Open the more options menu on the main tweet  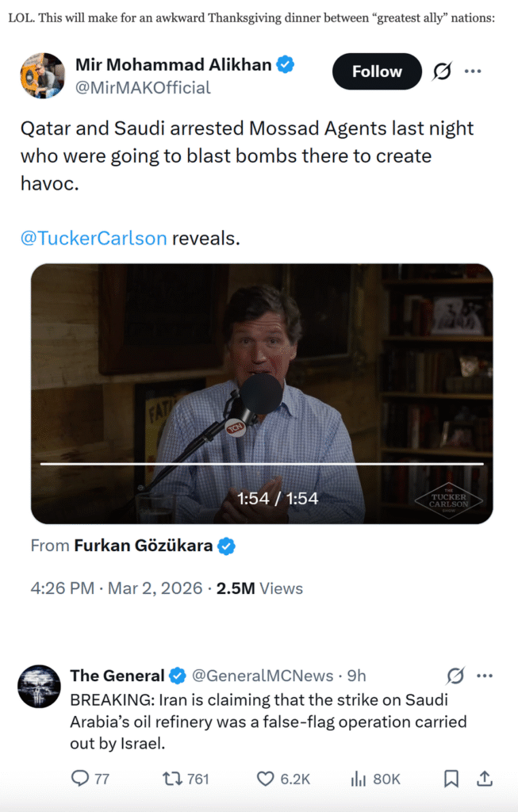point(473,71)
